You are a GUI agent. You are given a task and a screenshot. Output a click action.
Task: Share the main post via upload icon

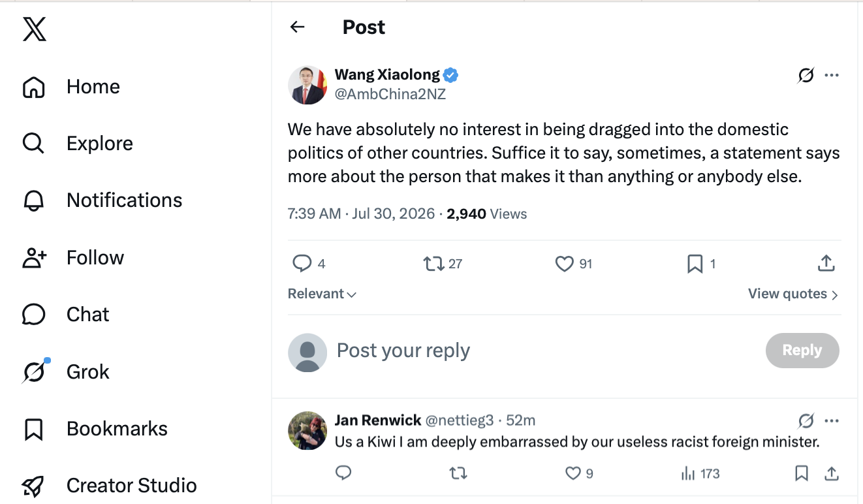826,264
